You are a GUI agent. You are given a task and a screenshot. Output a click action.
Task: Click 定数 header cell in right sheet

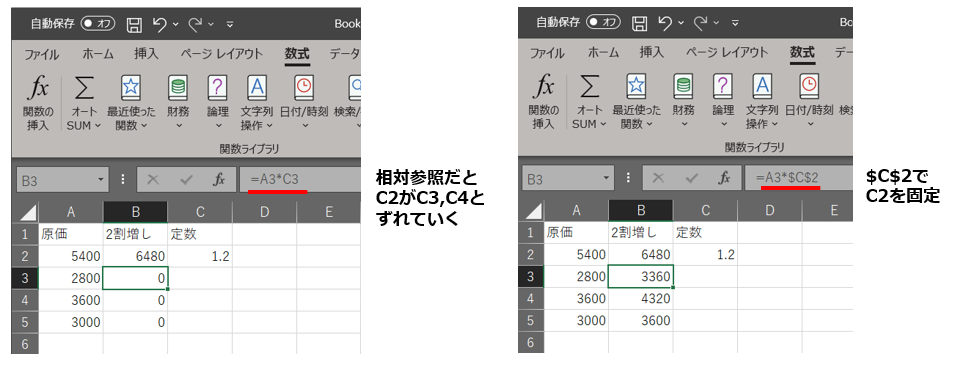coord(705,232)
